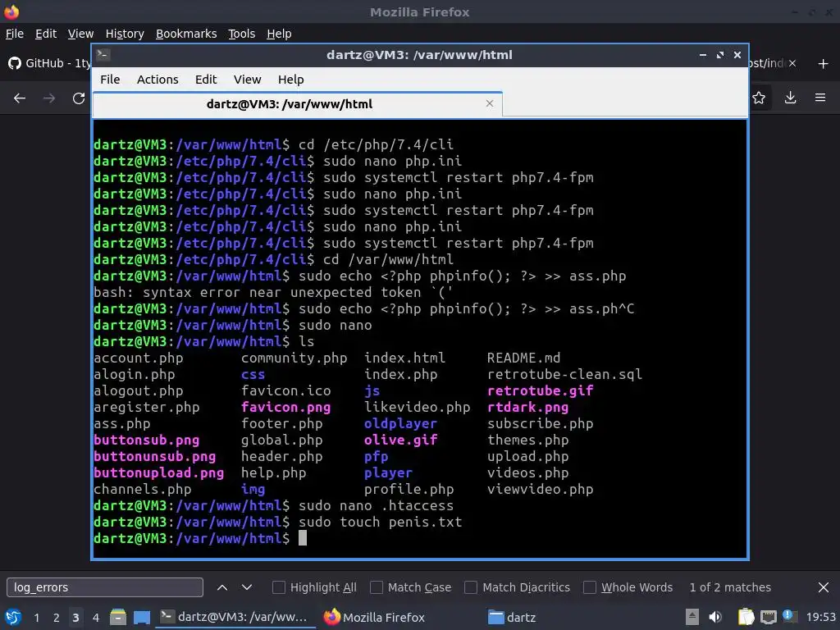Enable the Match Case checkbox
Image resolution: width=840 pixels, height=630 pixels.
[377, 587]
